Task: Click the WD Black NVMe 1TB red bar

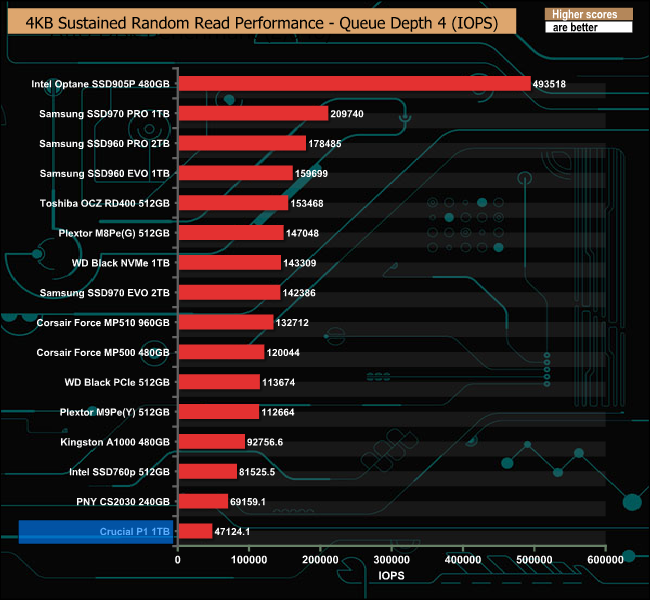Action: (x=230, y=263)
